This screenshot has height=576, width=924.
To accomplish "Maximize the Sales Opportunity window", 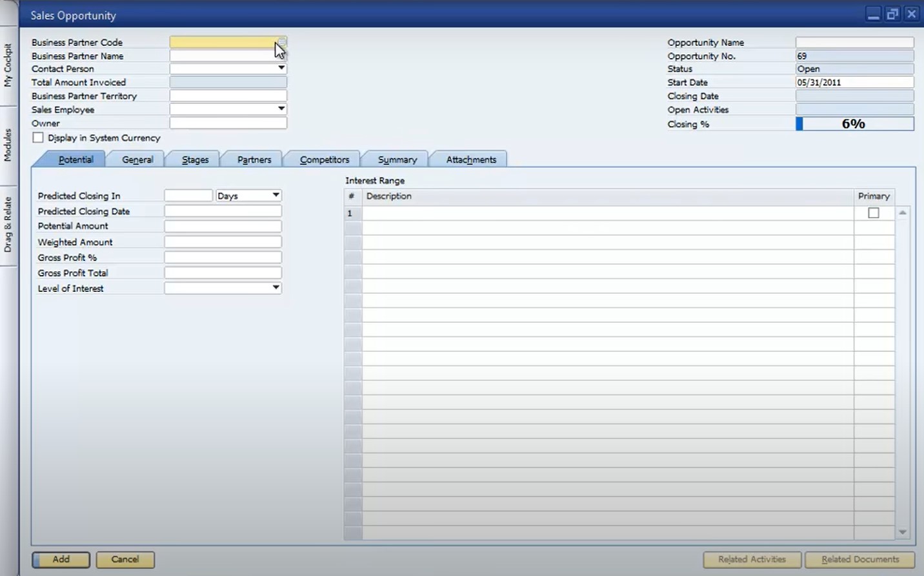I will tap(892, 14).
